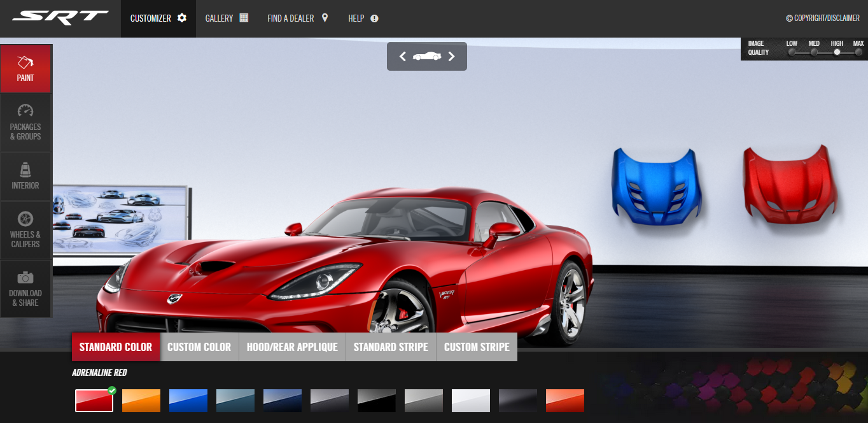Rotate car view with left arrow
868x423 pixels.
click(x=402, y=56)
